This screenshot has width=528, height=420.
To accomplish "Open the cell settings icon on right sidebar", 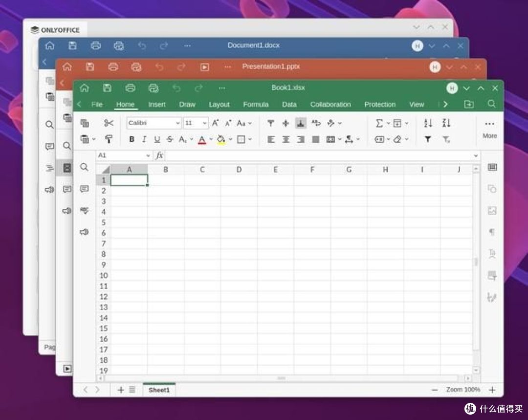I will coord(492,167).
